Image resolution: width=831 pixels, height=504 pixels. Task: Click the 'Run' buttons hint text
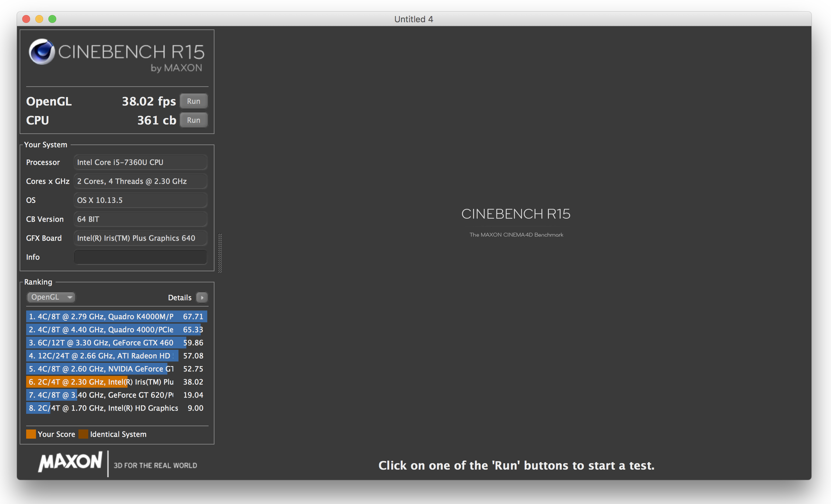516,465
